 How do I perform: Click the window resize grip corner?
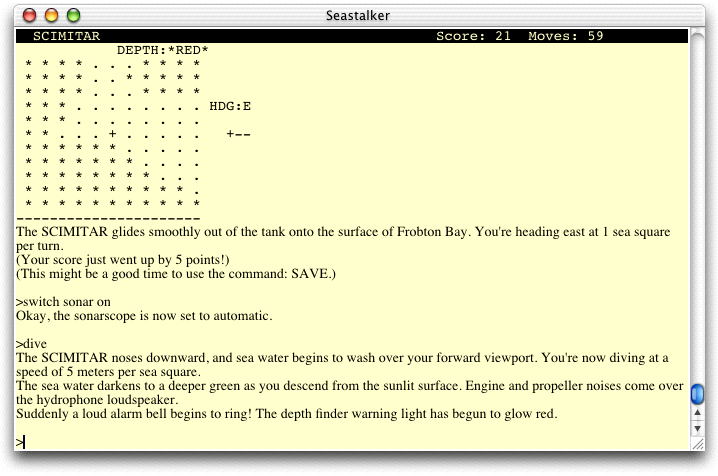[x=697, y=446]
